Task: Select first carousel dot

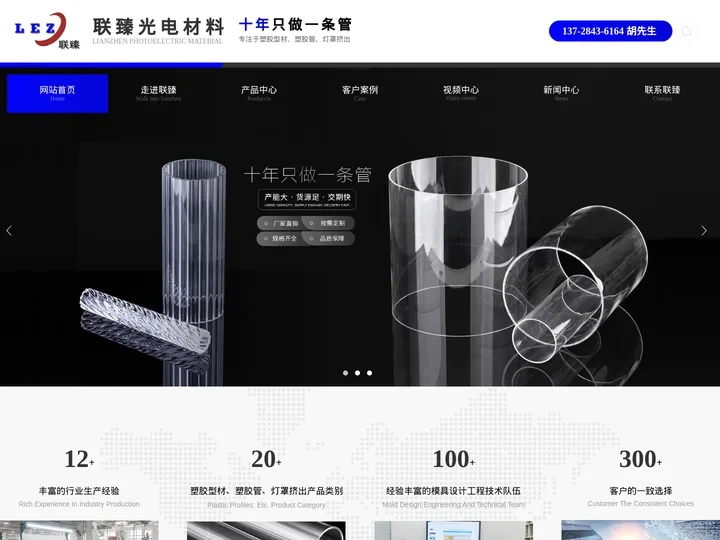Action: [x=345, y=373]
